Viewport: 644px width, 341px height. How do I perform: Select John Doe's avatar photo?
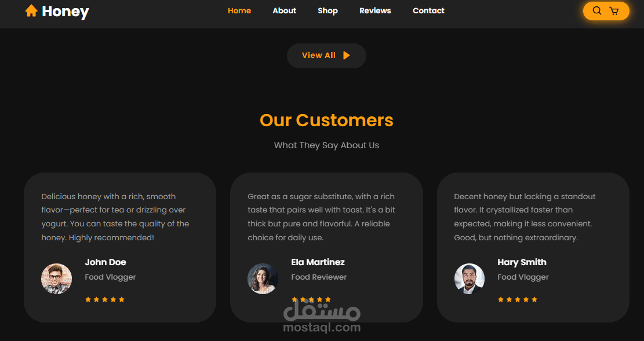[57, 278]
